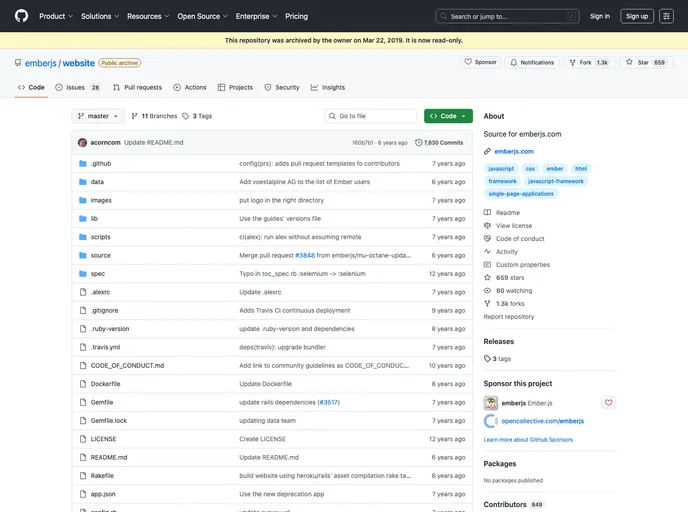Open the source folder icon
The image size is (688, 512).
[x=82, y=255]
